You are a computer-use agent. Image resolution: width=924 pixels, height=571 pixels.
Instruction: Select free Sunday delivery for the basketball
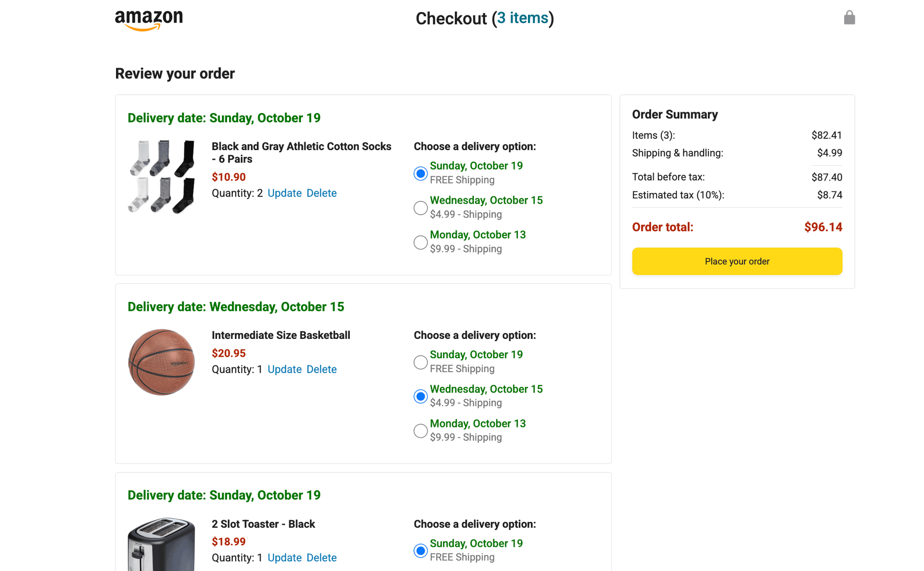click(420, 362)
